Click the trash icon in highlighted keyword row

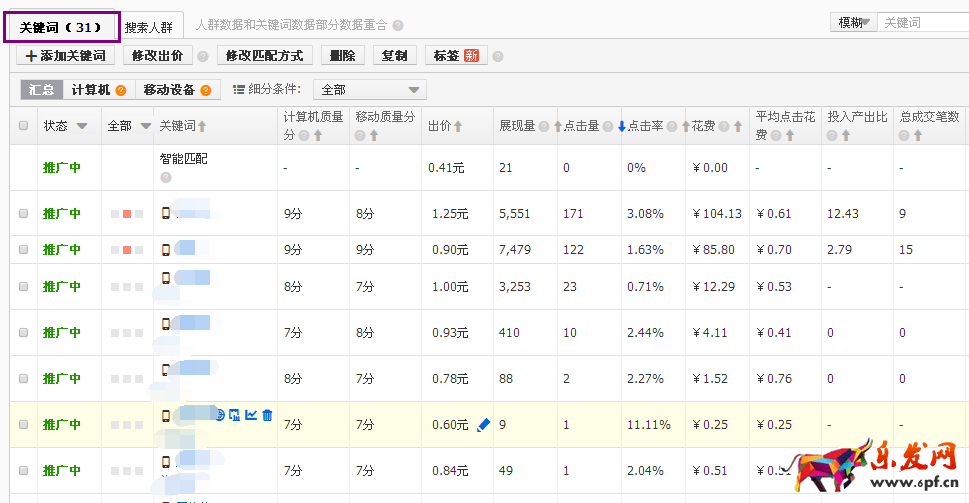click(267, 416)
